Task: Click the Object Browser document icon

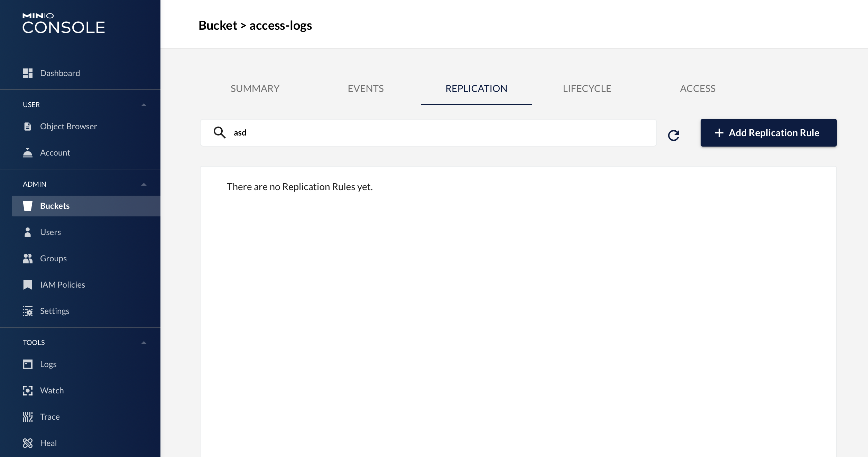Action: point(28,127)
